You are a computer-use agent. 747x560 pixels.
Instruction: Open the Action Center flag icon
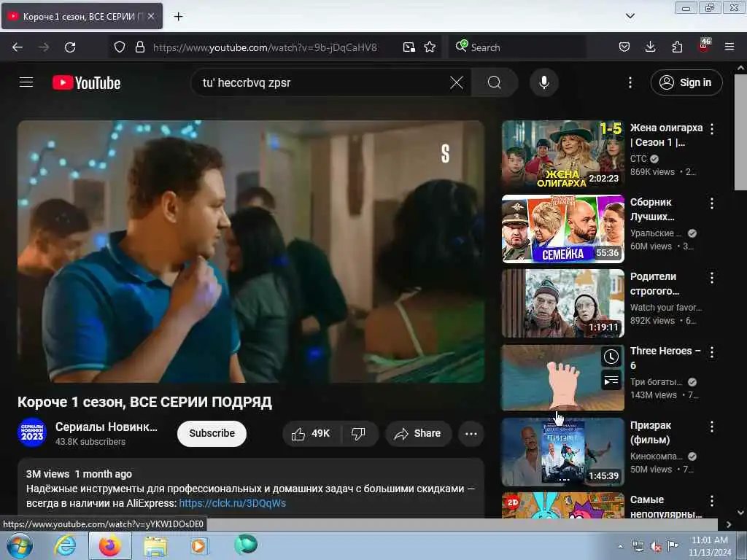673,545
